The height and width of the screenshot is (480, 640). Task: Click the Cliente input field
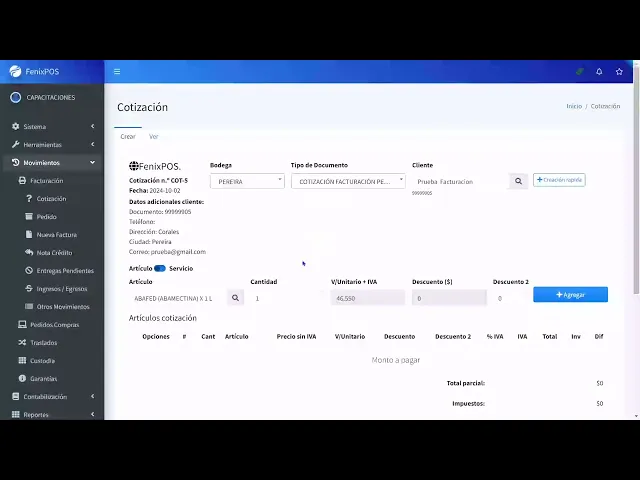461,181
